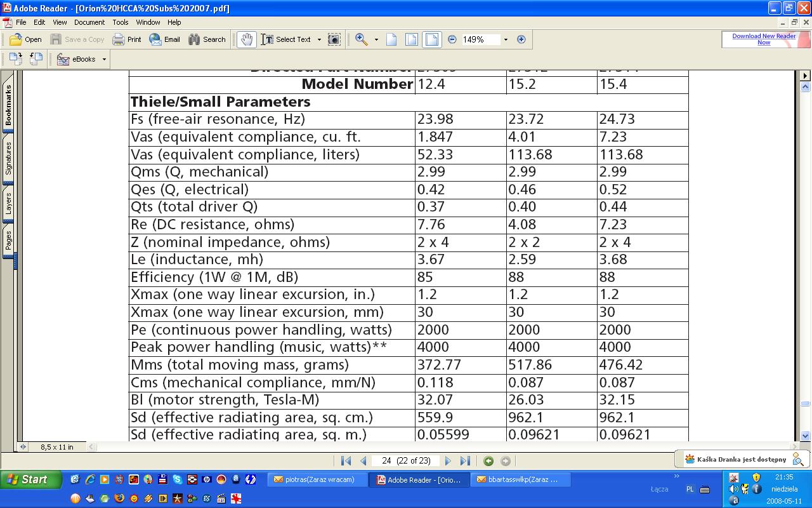Click the green Previous View arrow
The image size is (812, 508).
pyautogui.click(x=488, y=461)
